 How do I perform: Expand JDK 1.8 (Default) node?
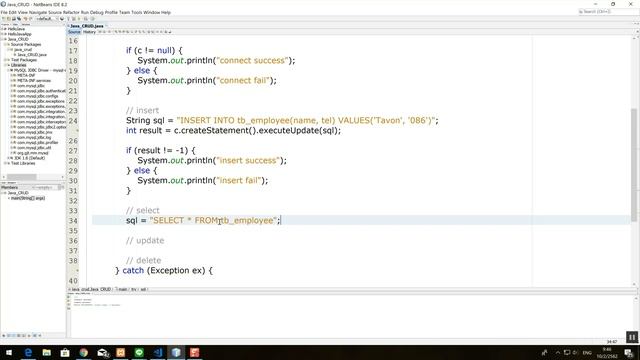tap(8, 158)
